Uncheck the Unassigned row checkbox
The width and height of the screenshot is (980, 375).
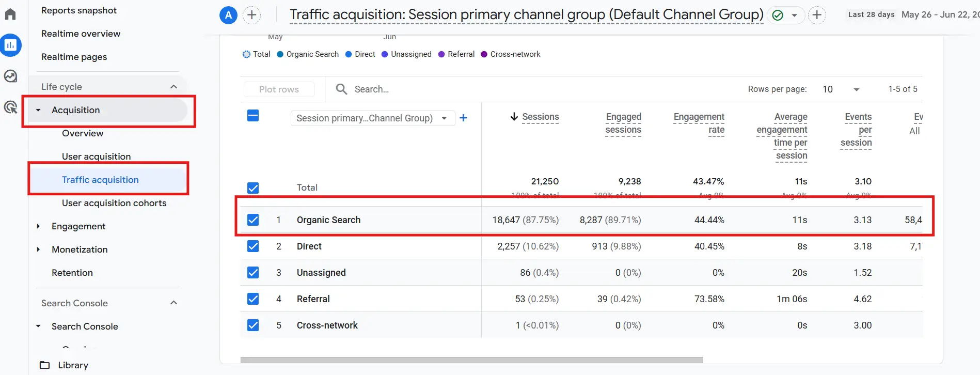[253, 273]
